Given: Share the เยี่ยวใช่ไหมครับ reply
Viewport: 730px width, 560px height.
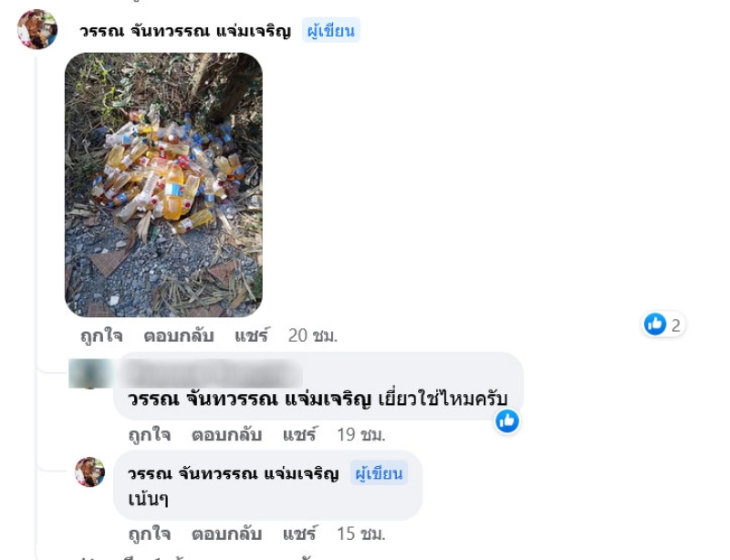Looking at the screenshot, I should [x=299, y=435].
